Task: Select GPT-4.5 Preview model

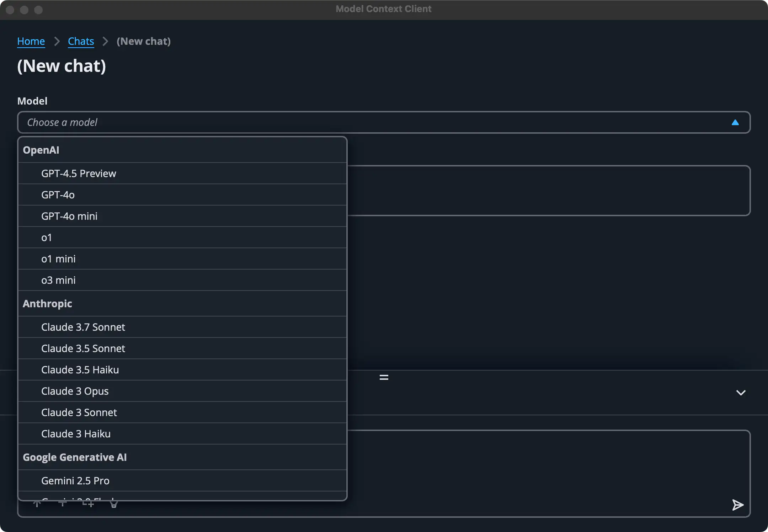Action: [79, 174]
